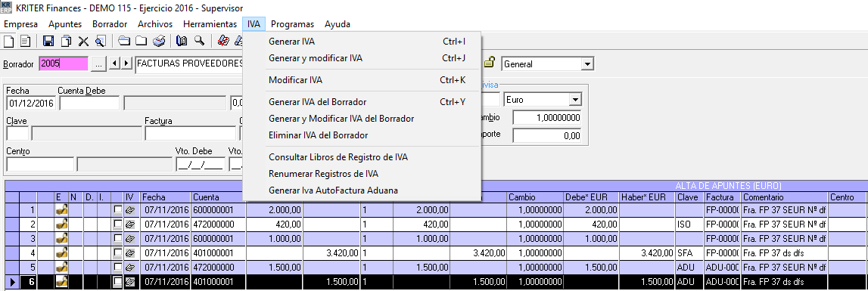The width and height of the screenshot is (868, 291).
Task: Click the red checkmark validation icon
Action: point(223,41)
